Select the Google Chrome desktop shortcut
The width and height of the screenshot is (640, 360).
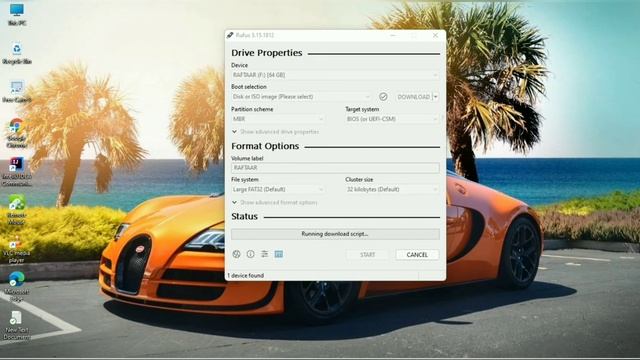(17, 133)
